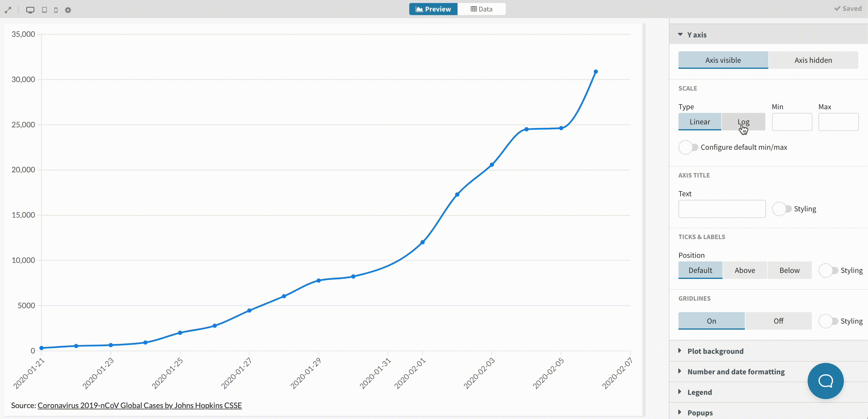Image resolution: width=868 pixels, height=419 pixels.
Task: Turn gridlines Off
Action: click(778, 321)
